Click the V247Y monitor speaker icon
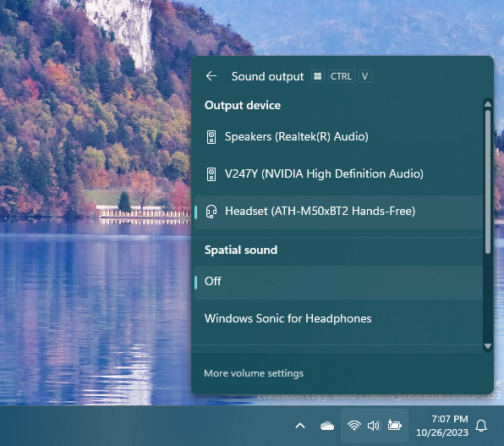 [x=211, y=174]
